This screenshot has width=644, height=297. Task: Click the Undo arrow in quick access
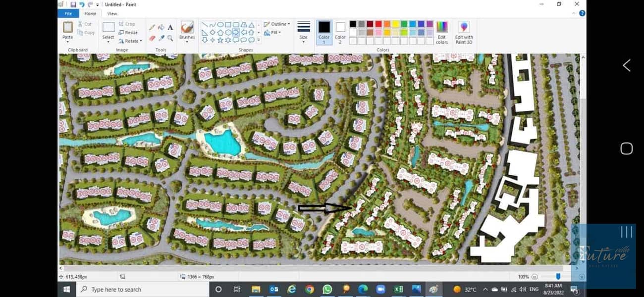[x=82, y=4]
